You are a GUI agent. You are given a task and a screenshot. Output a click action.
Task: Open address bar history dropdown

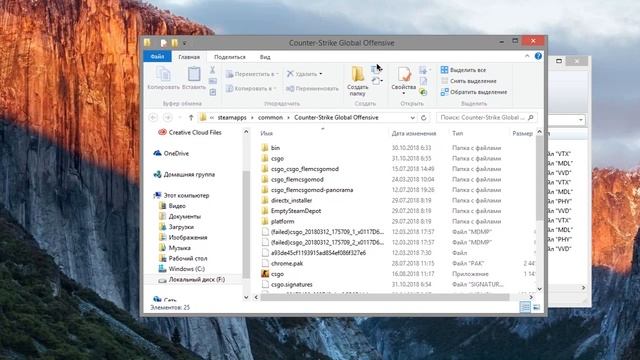[x=412, y=118]
